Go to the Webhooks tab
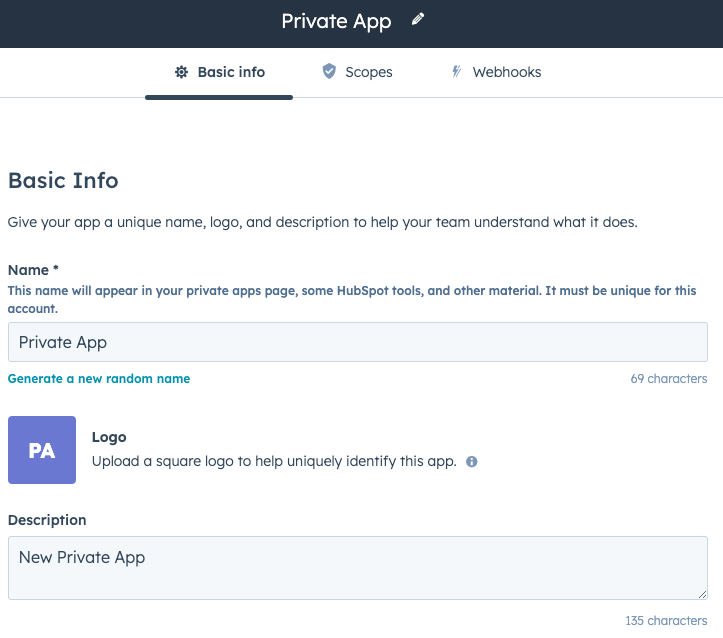The width and height of the screenshot is (723, 638). click(x=496, y=72)
